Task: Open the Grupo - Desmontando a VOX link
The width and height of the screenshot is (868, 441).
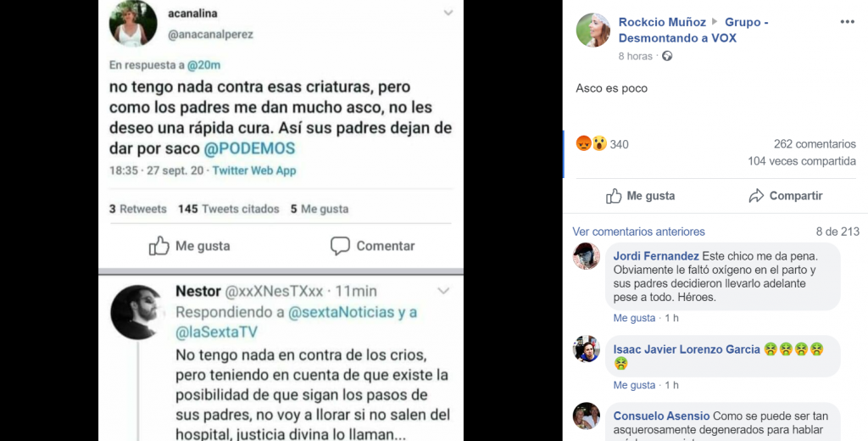Action: pyautogui.click(x=693, y=30)
